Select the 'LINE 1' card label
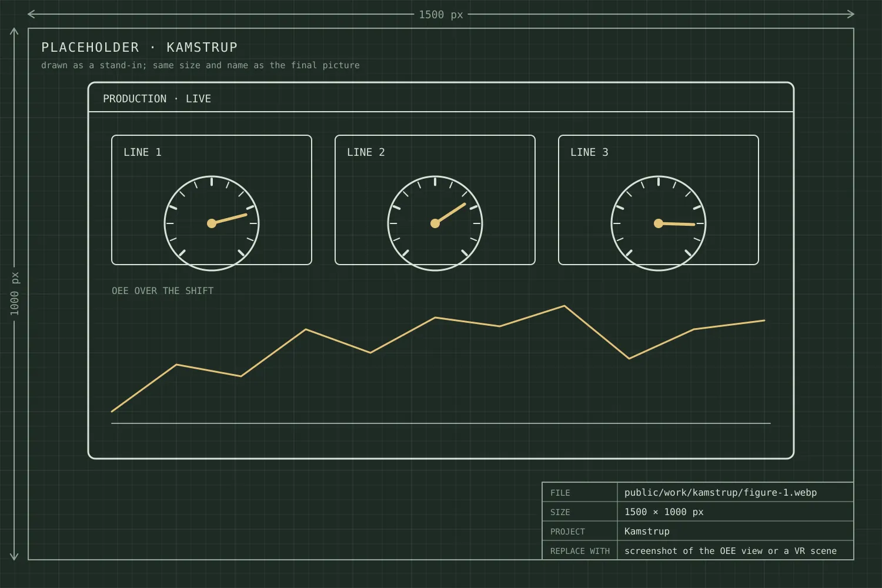Screen dimensions: 882x588 [x=142, y=152]
